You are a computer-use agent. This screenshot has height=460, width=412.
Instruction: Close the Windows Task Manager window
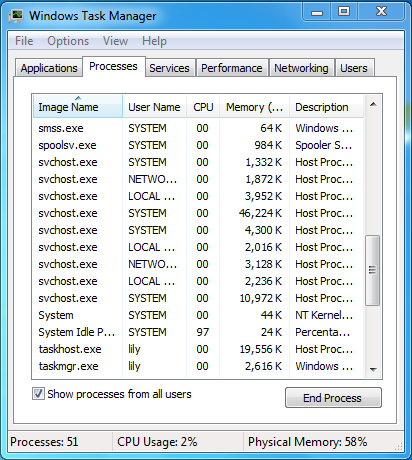(x=381, y=12)
